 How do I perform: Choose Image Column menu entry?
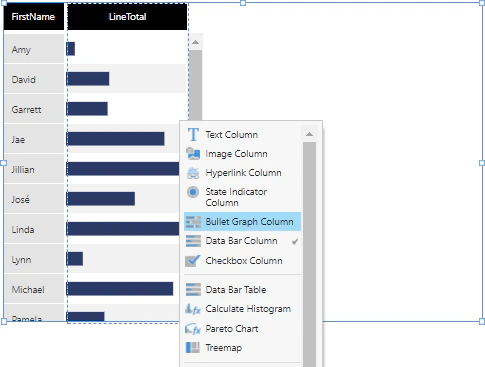click(242, 154)
